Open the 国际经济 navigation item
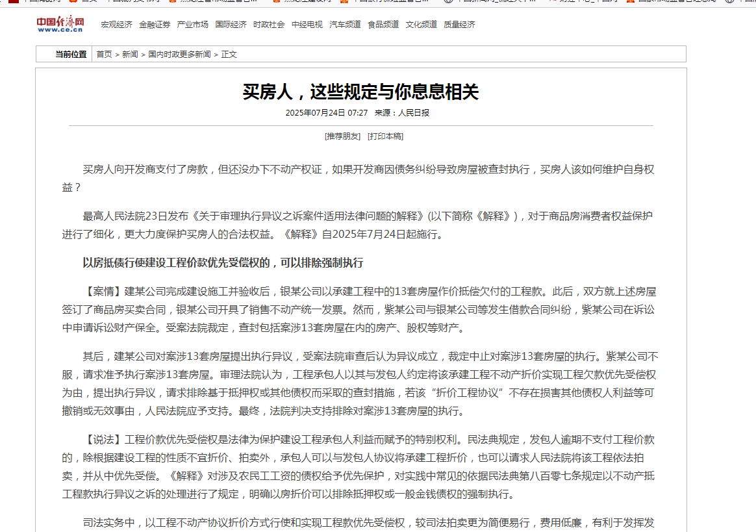 [x=231, y=25]
